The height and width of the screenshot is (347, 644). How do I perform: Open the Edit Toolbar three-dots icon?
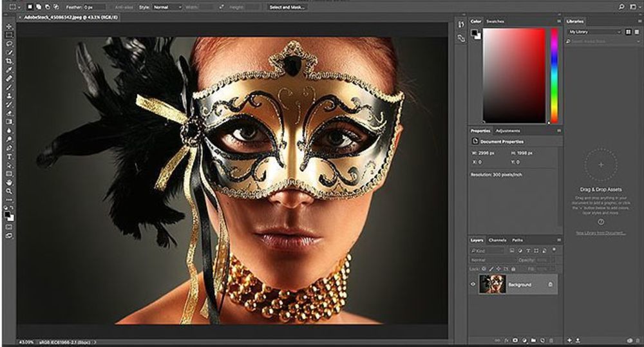coord(9,200)
